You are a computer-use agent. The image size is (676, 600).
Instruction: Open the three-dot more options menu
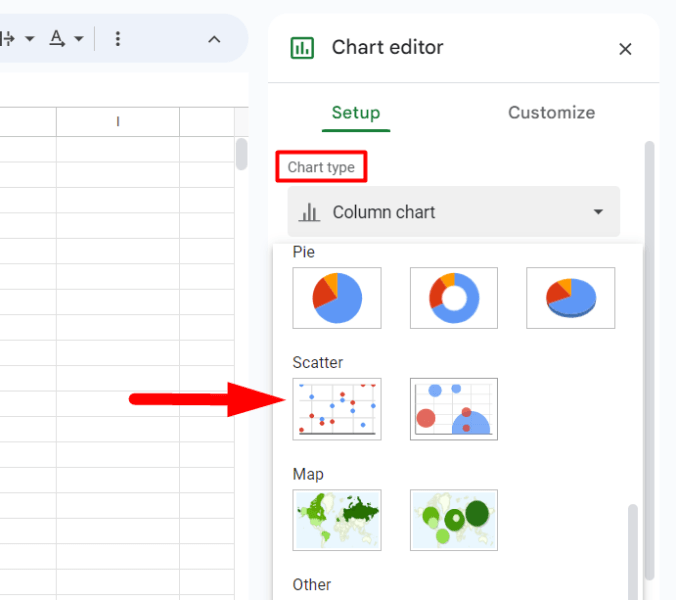coord(118,39)
